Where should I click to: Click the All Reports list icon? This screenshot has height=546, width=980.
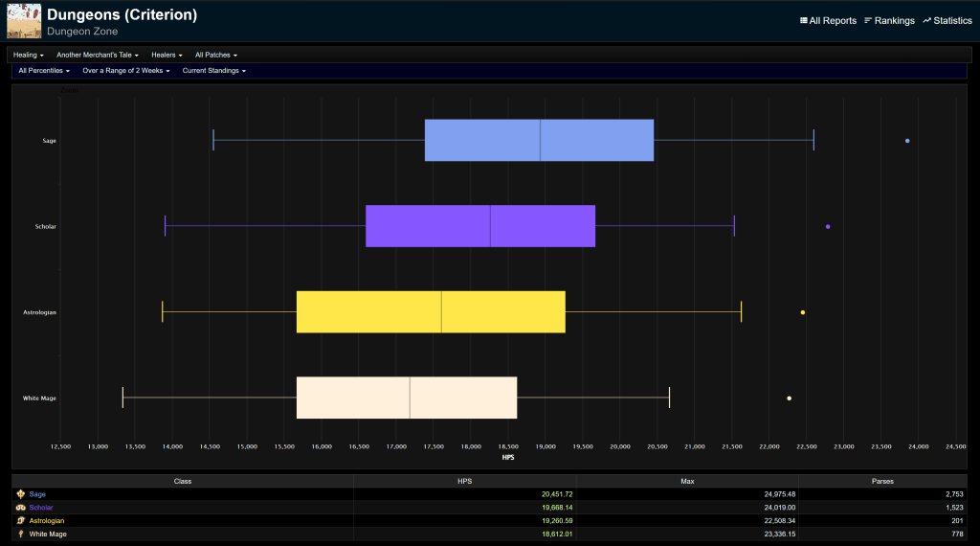coord(804,20)
